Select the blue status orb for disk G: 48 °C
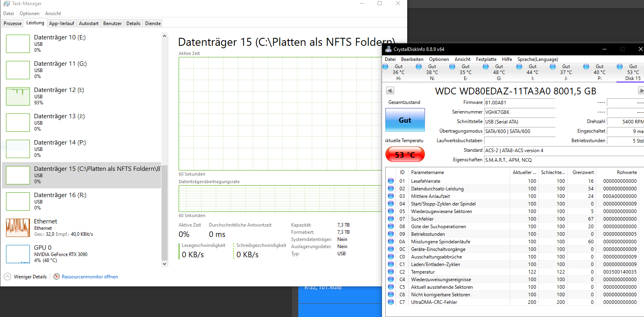644x317 pixels. pyautogui.click(x=486, y=67)
